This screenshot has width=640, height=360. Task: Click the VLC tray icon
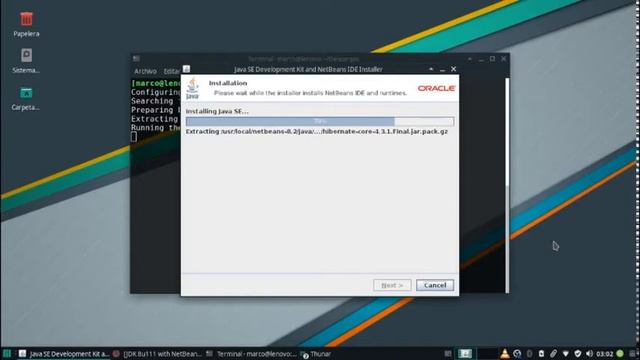[x=505, y=353]
